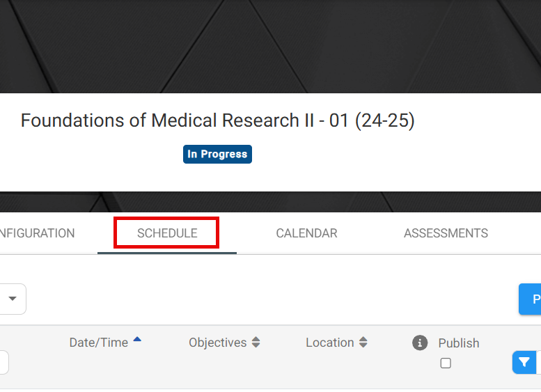Click the Foundations of Medical Research II title
The height and width of the screenshot is (392, 541).
point(217,120)
